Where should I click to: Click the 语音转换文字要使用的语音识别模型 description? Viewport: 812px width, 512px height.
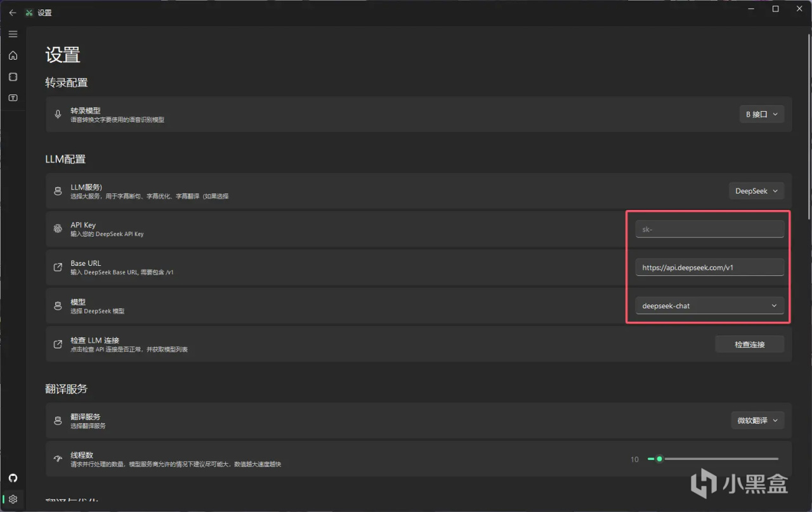pos(117,119)
